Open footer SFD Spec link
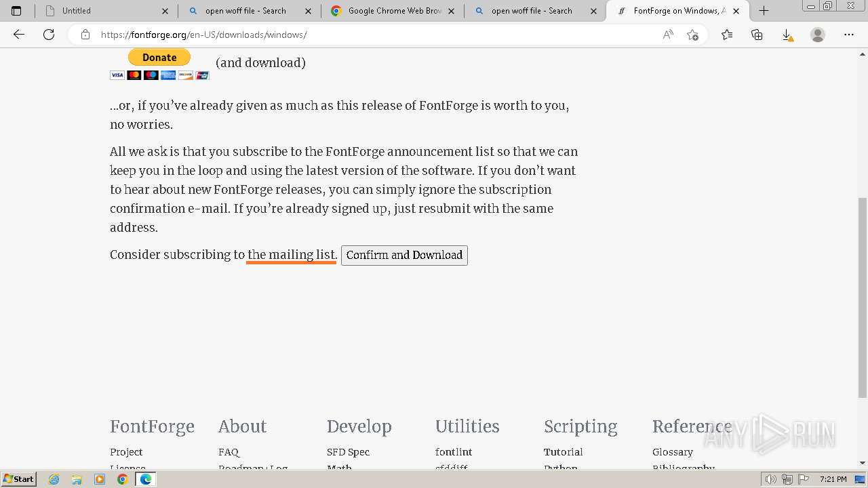 [x=348, y=452]
